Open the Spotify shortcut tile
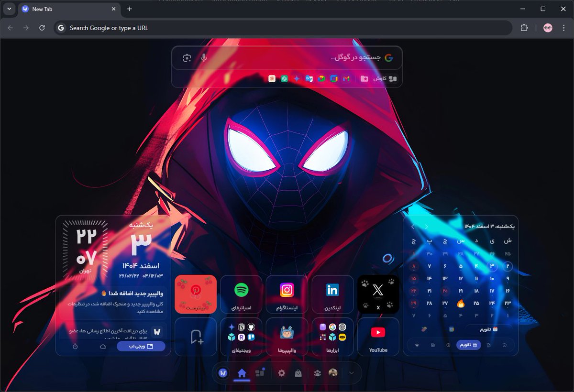Image resolution: width=574 pixels, height=392 pixels. coord(241,294)
